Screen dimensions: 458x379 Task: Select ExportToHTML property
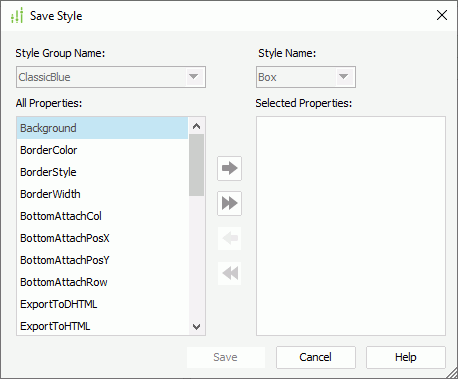coord(102,326)
